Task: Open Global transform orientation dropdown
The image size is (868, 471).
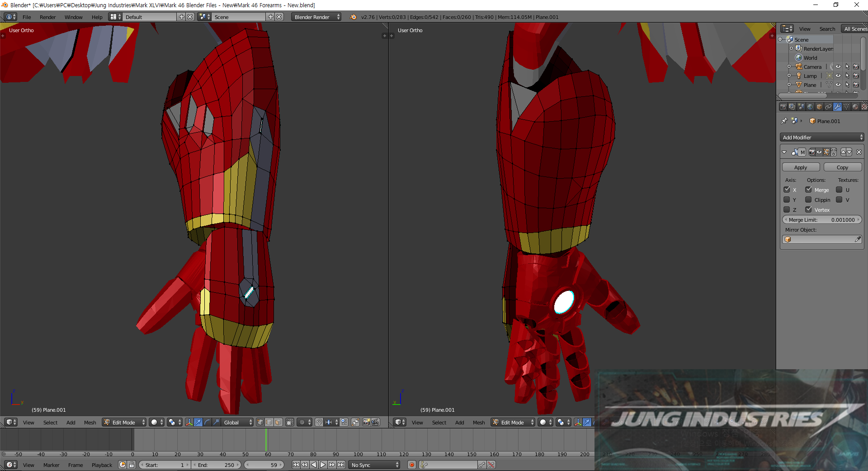Action: tap(238, 422)
